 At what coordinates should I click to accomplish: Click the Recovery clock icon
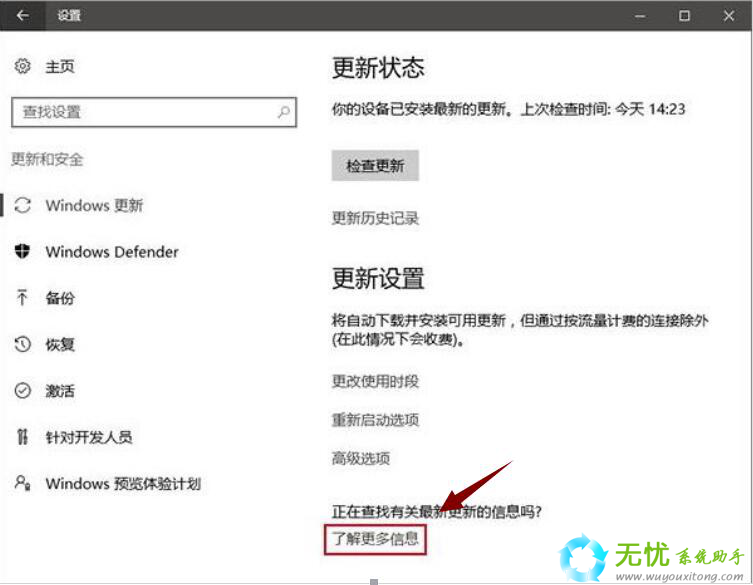tap(22, 344)
